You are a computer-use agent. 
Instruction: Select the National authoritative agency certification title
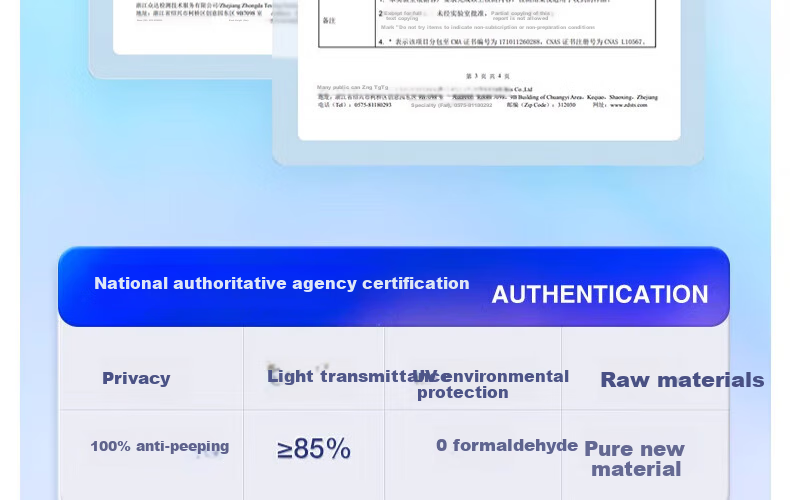click(x=282, y=283)
